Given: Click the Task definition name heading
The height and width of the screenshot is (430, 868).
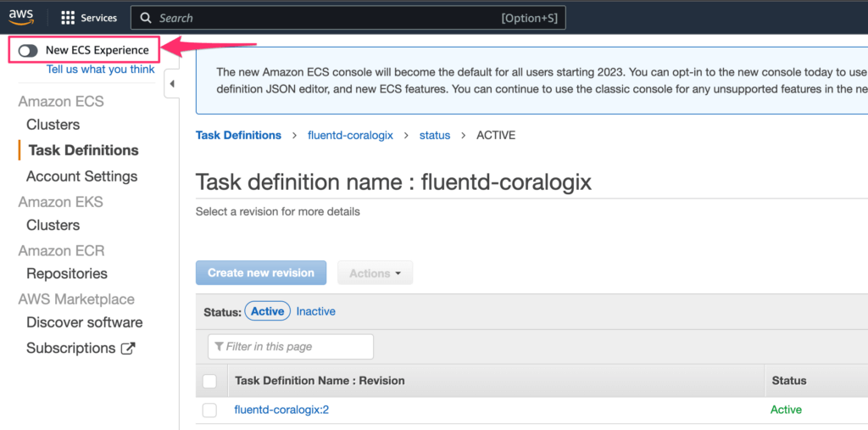Looking at the screenshot, I should (393, 182).
